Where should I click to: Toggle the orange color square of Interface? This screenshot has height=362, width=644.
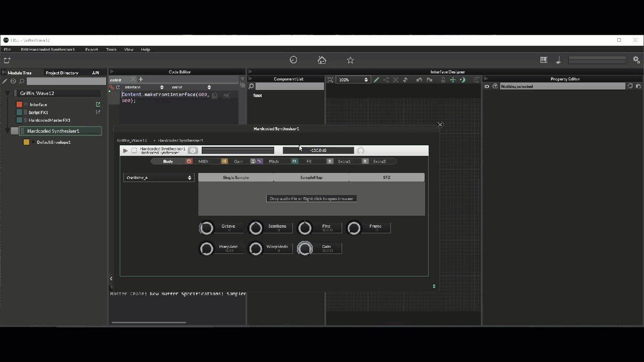point(19,104)
